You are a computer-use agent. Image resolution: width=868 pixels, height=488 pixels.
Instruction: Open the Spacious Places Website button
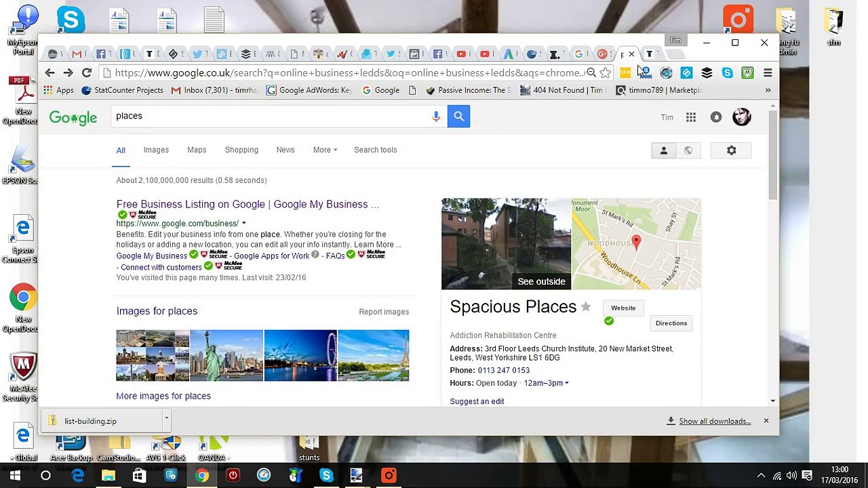click(x=623, y=308)
